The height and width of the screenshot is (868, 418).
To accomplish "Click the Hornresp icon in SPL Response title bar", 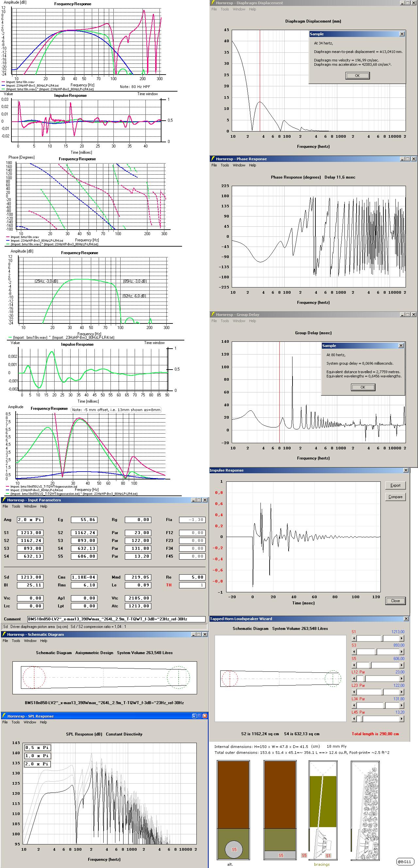I will pos(4,716).
